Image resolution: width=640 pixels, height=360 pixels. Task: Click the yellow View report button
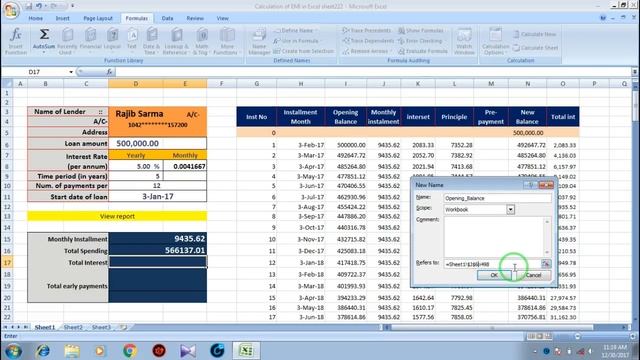(117, 216)
